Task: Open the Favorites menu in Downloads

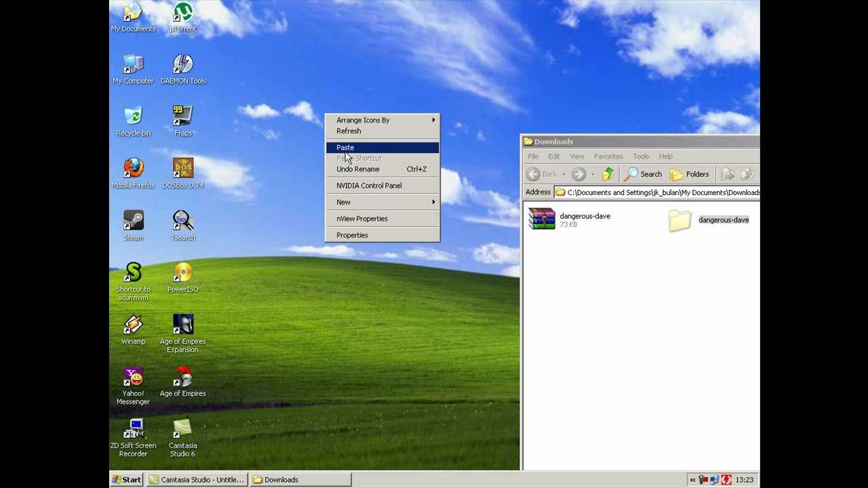Action: (x=608, y=157)
